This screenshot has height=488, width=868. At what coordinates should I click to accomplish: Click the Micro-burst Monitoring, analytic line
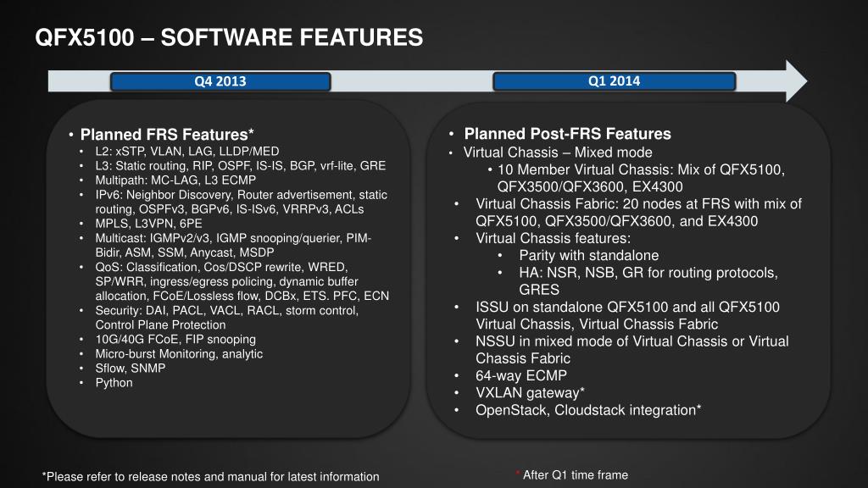click(179, 353)
